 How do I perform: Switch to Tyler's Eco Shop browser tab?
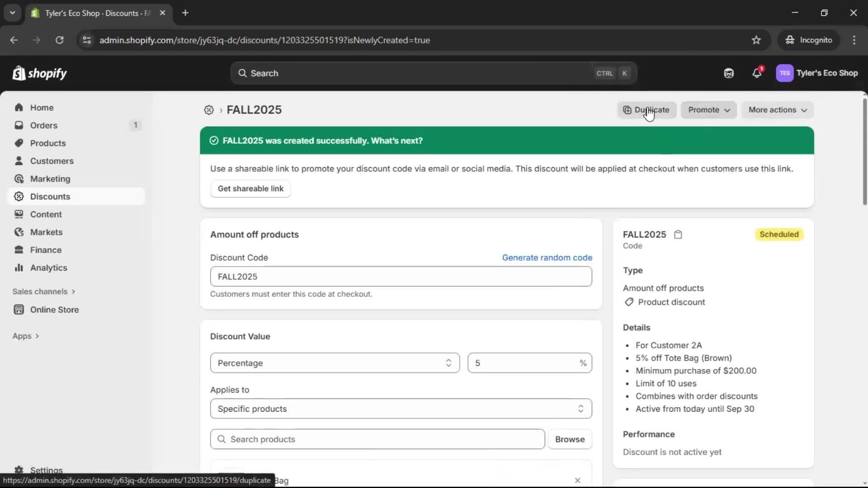90,13
